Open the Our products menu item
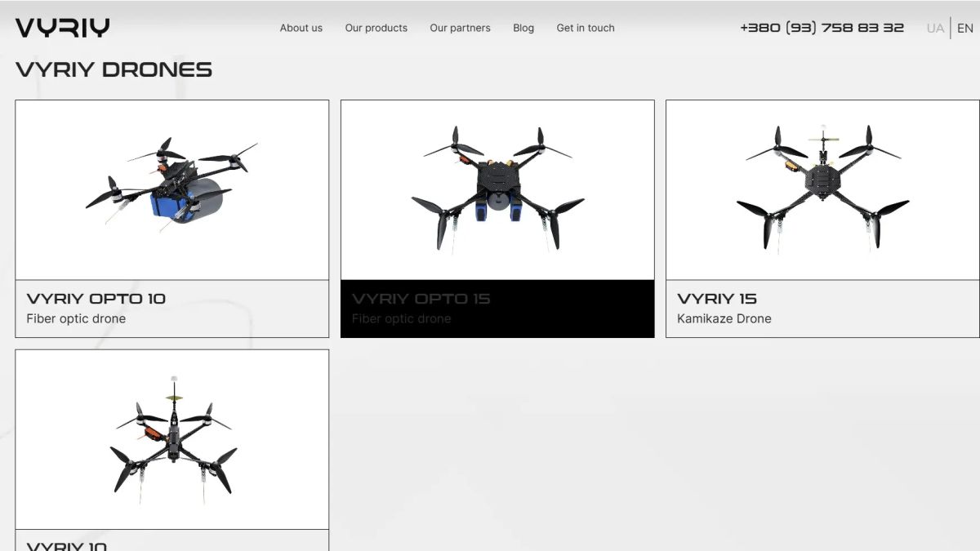 (376, 28)
